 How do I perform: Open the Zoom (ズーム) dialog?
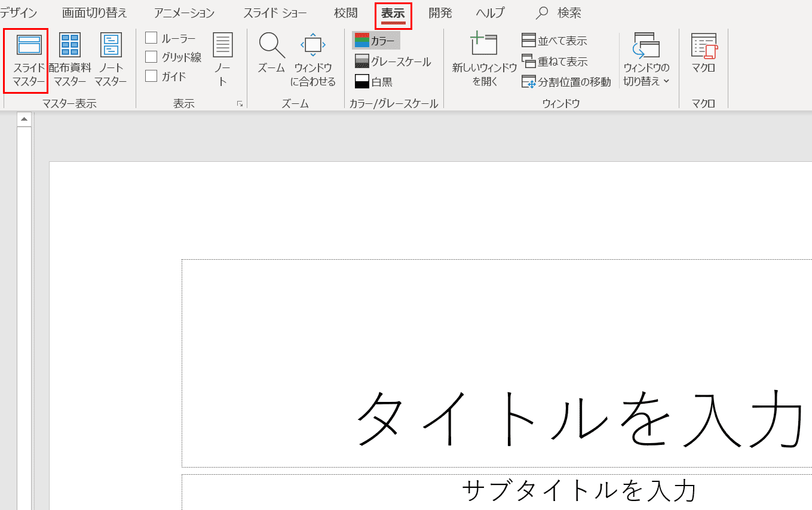point(272,54)
